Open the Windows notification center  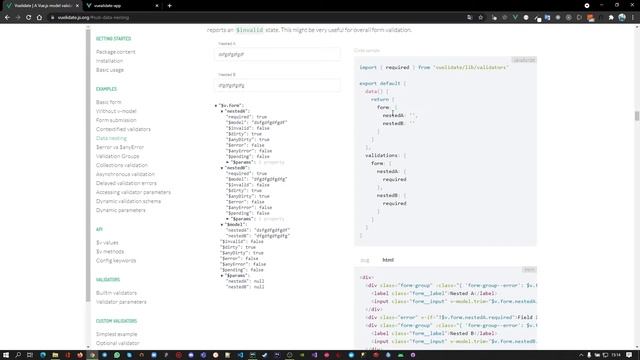(x=629, y=355)
